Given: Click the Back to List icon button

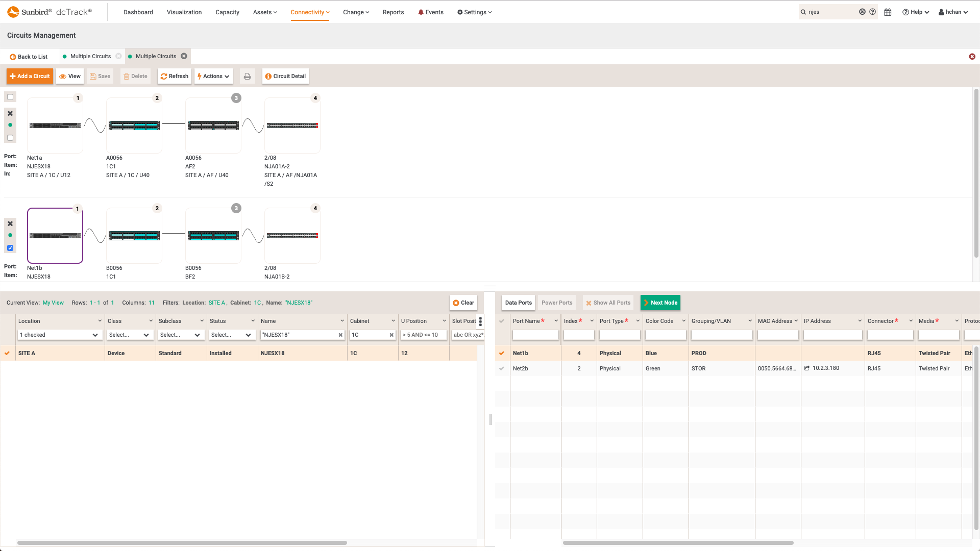Looking at the screenshot, I should coord(13,56).
